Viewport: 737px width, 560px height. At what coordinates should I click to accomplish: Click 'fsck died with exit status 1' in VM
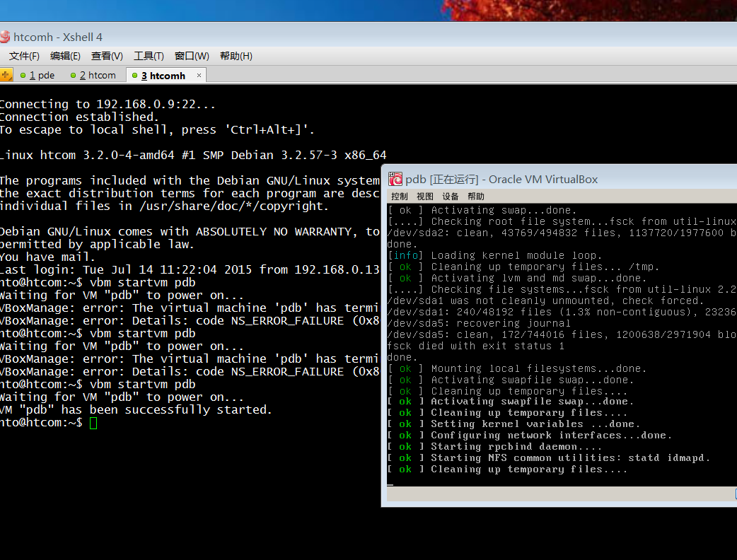(476, 346)
